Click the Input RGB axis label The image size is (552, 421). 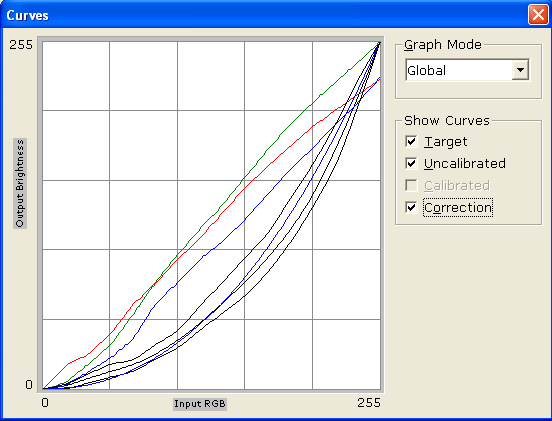click(200, 404)
